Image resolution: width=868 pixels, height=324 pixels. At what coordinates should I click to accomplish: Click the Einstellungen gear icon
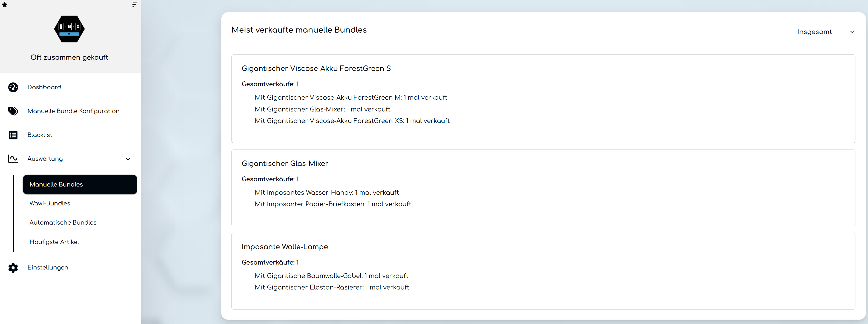pos(13,268)
